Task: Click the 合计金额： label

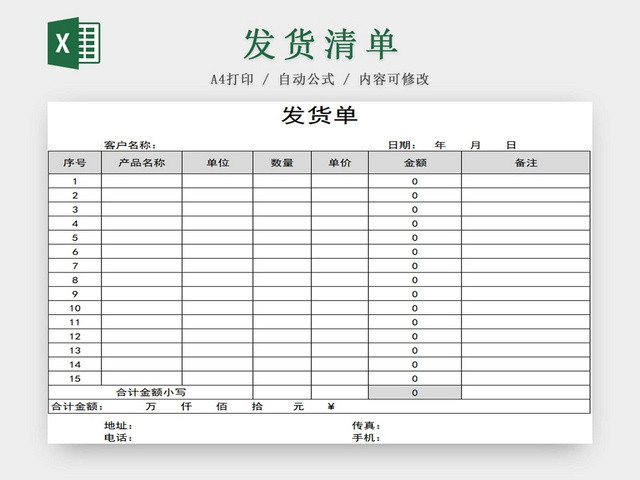Action: (77, 407)
